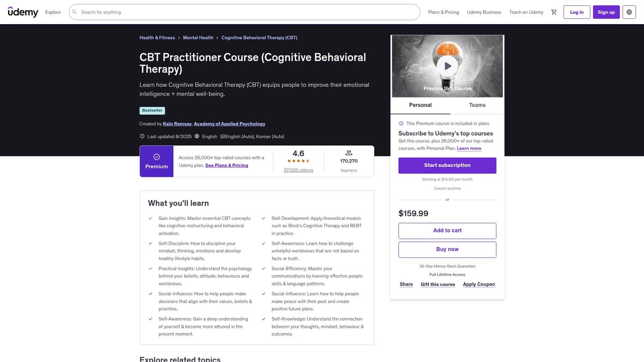Click the language globe icon
Image resolution: width=644 pixels, height=362 pixels.
pyautogui.click(x=628, y=11)
